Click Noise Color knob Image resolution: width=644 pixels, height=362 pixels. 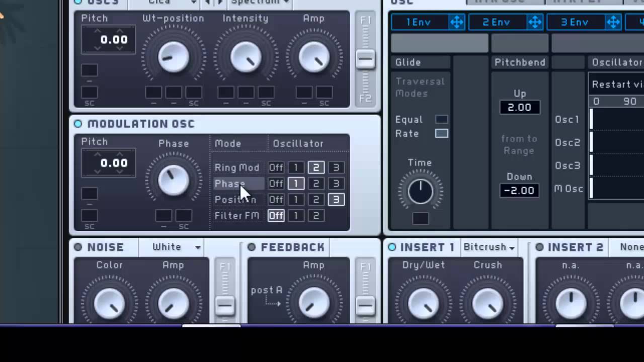pos(110,303)
